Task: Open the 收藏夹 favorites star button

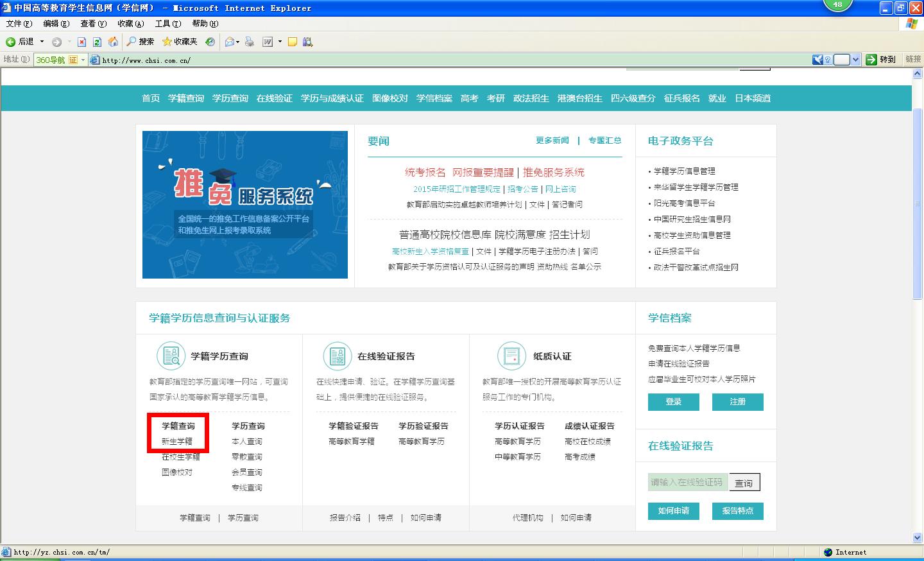Action: pyautogui.click(x=180, y=42)
